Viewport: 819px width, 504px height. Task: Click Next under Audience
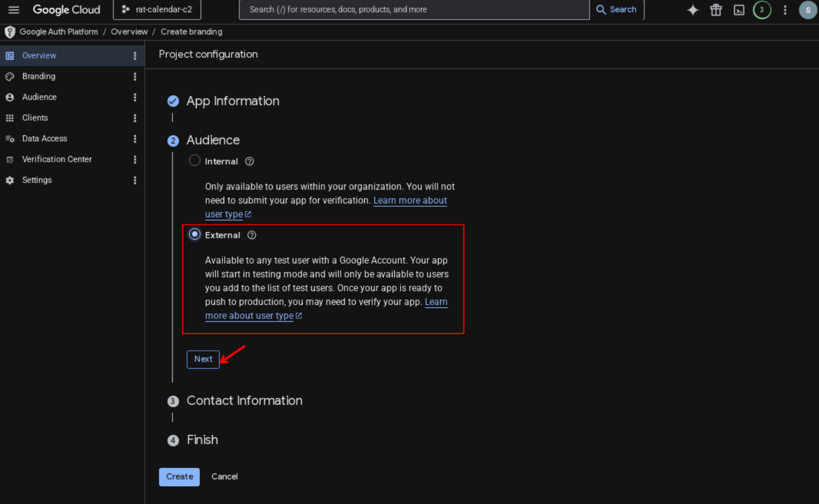(x=203, y=359)
